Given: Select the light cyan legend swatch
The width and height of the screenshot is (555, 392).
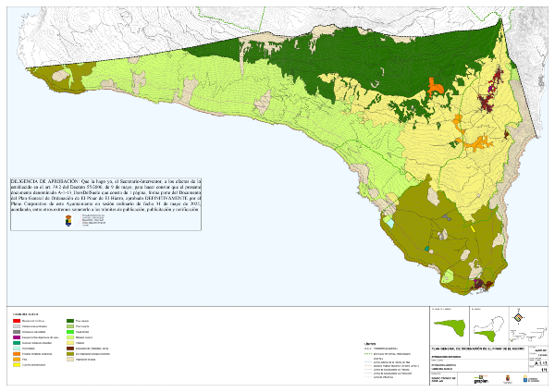Looking at the screenshot, I should (x=16, y=346).
